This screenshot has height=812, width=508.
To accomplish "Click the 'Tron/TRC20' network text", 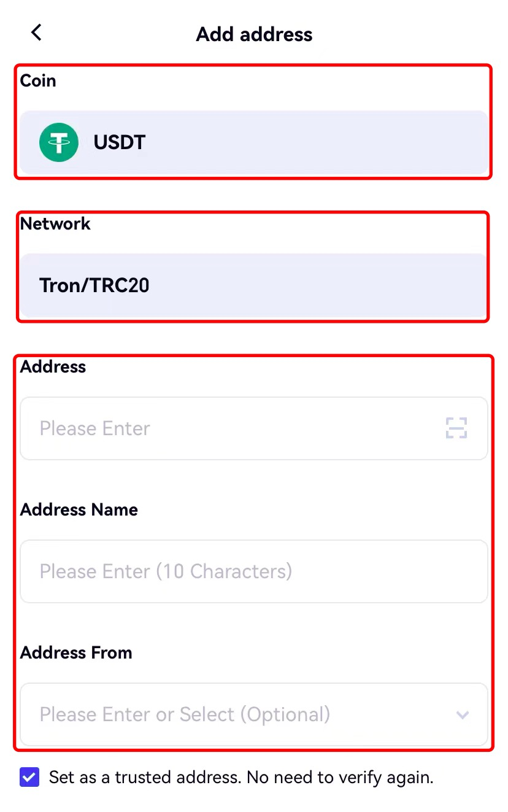I will point(94,285).
